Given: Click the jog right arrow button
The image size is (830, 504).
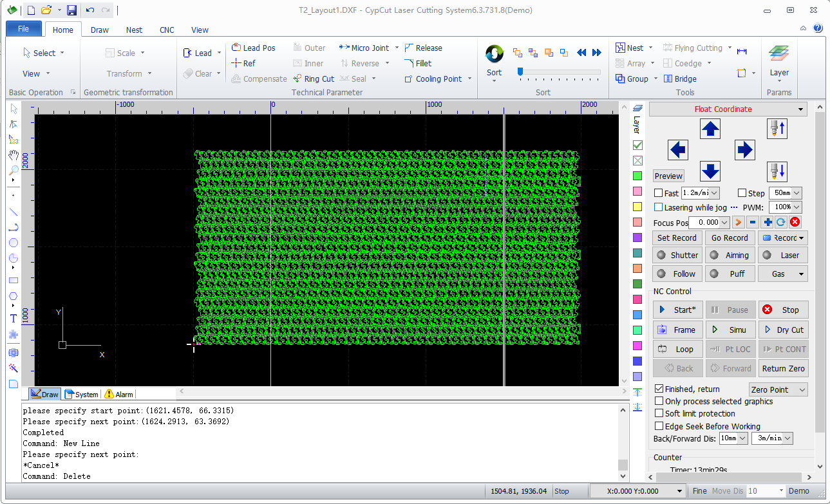Looking at the screenshot, I should pyautogui.click(x=744, y=150).
